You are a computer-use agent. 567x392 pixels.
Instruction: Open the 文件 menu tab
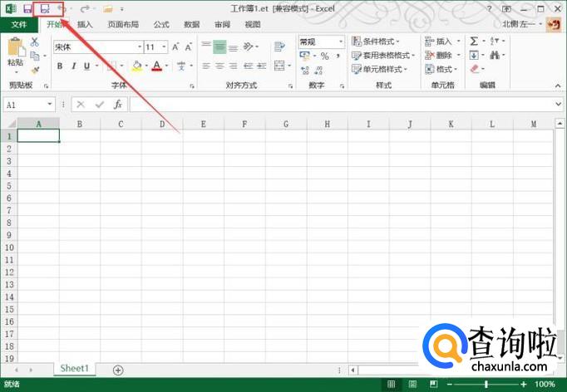pos(18,25)
